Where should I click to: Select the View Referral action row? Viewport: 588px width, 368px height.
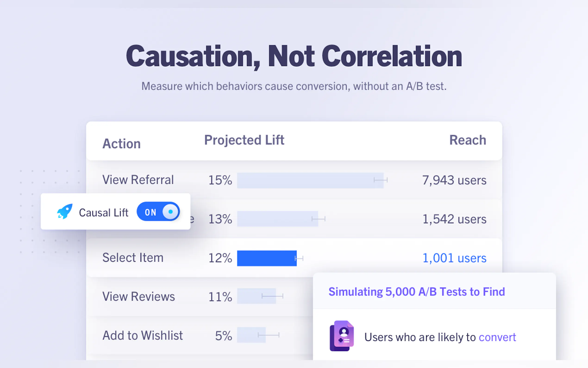[x=138, y=180]
